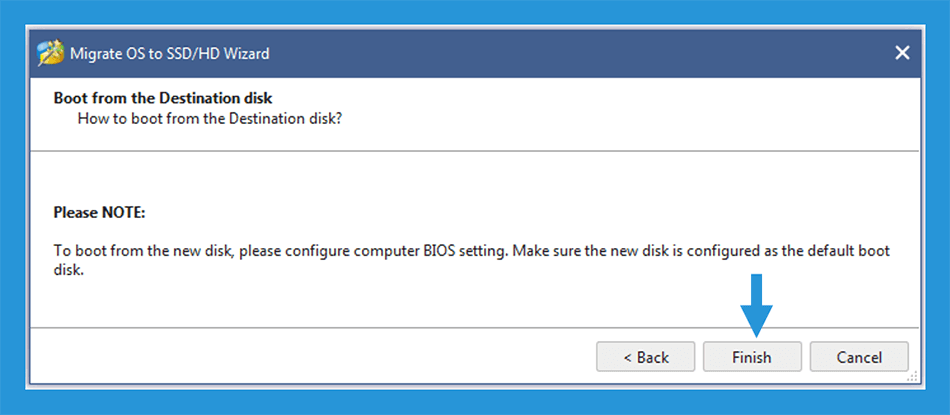
Task: Click empty area of the dark title bar
Action: 576,53
